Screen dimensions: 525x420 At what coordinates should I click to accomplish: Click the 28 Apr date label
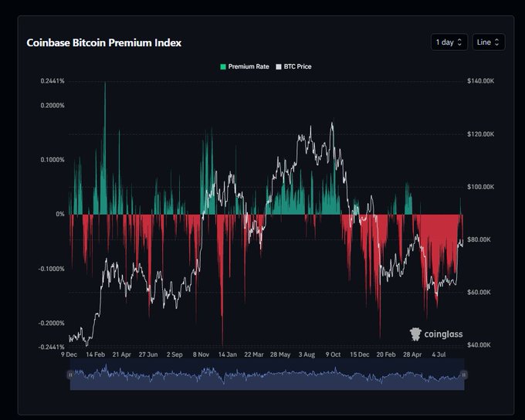(x=412, y=354)
